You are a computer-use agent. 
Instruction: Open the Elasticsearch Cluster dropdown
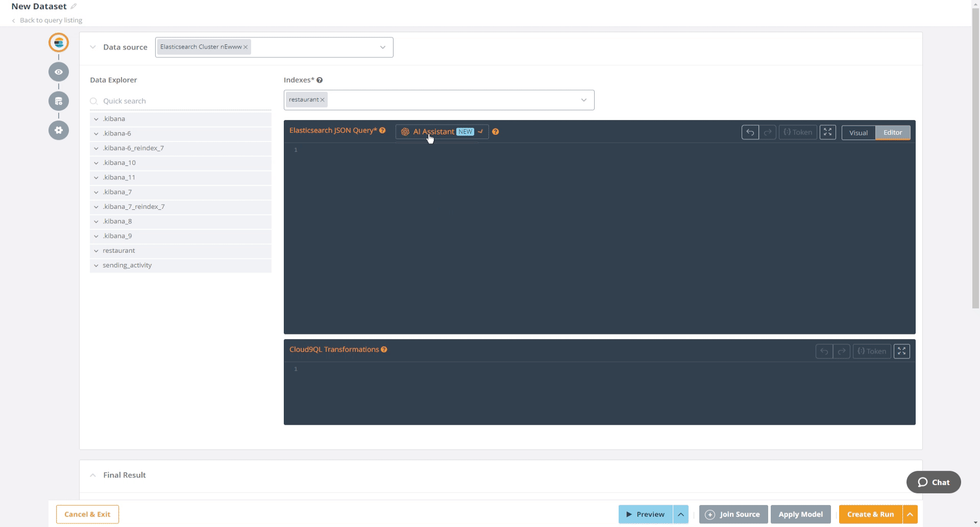(x=383, y=47)
